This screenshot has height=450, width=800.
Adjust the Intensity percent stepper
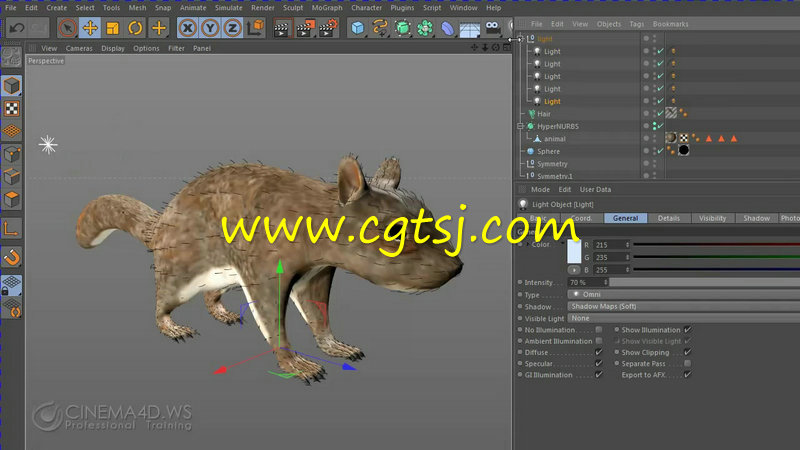click(x=606, y=282)
